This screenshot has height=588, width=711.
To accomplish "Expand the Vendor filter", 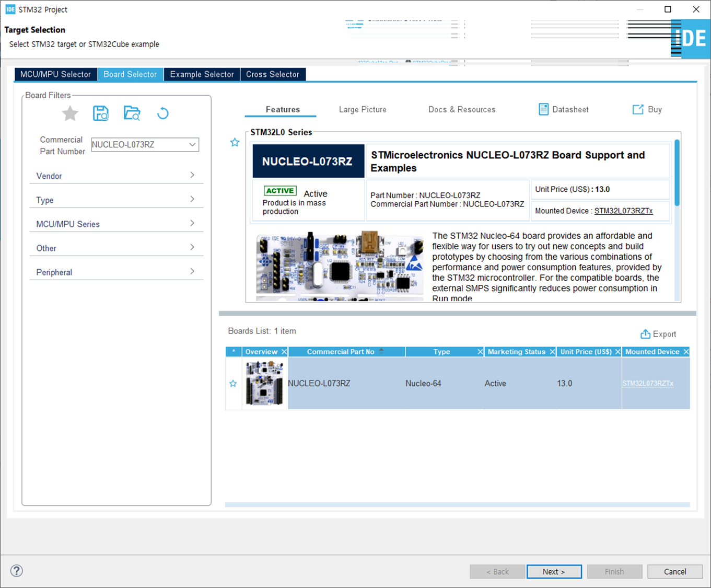I will 116,176.
